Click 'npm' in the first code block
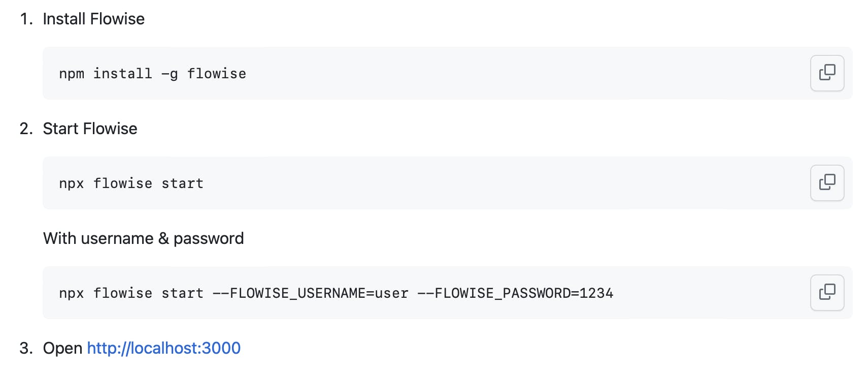The width and height of the screenshot is (868, 373). 72,74
